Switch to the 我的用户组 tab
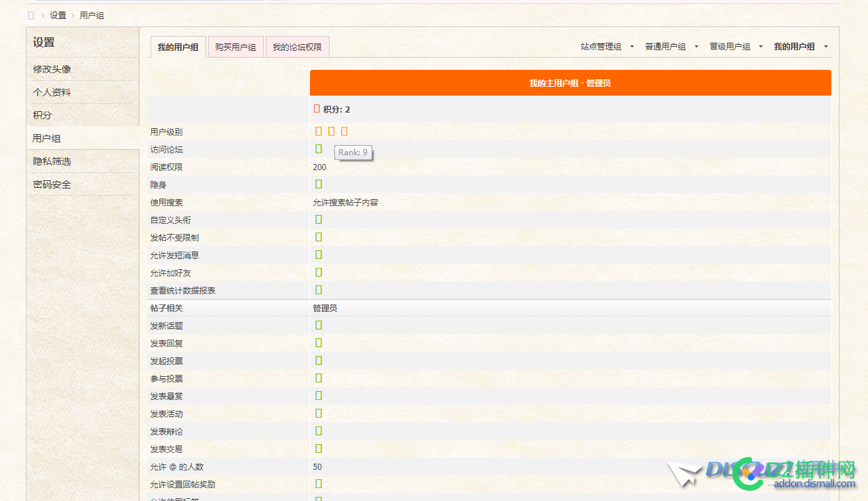 tap(178, 47)
